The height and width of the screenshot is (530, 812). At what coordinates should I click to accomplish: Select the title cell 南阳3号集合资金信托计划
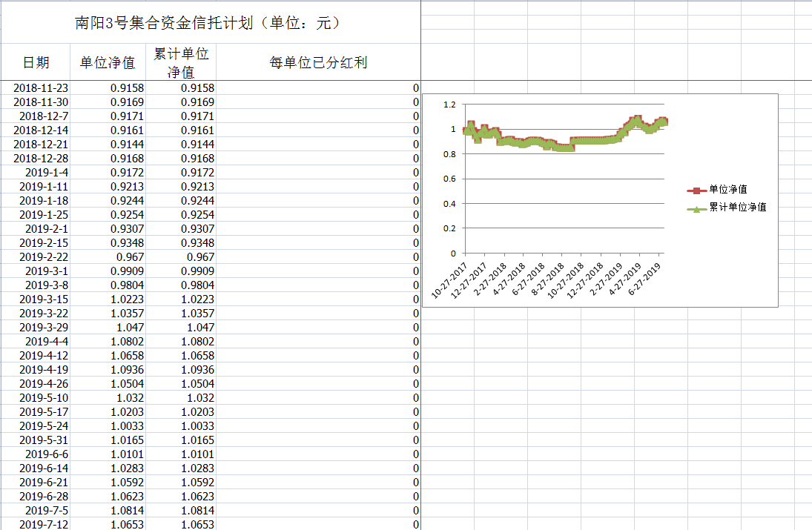pyautogui.click(x=211, y=23)
